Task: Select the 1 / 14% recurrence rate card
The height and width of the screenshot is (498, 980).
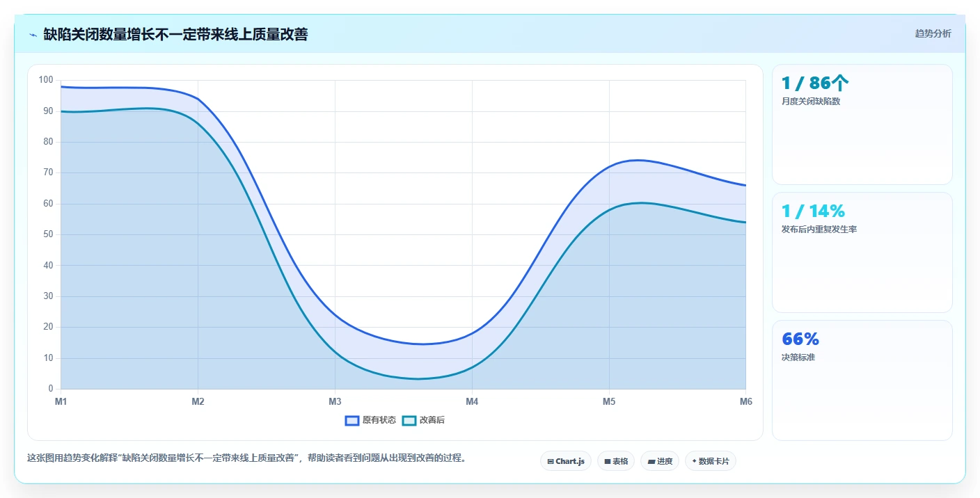Action: (862, 252)
